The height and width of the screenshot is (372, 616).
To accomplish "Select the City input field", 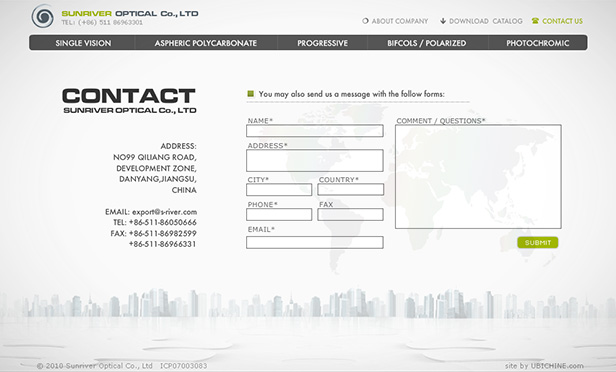I will [279, 190].
